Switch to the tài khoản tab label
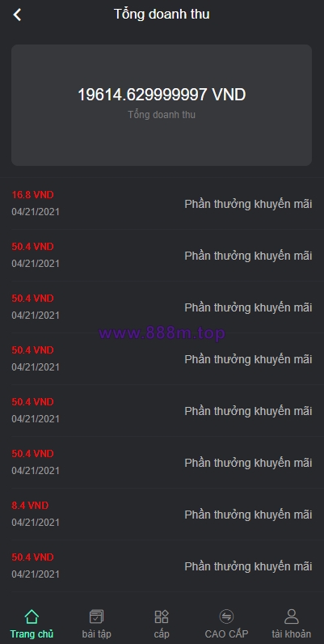The image size is (324, 644). point(291,633)
